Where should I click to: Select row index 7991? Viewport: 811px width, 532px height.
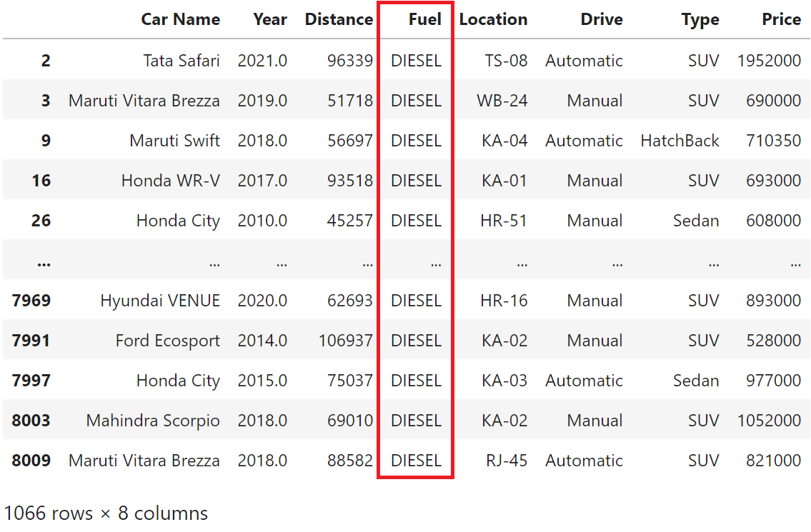pos(31,341)
